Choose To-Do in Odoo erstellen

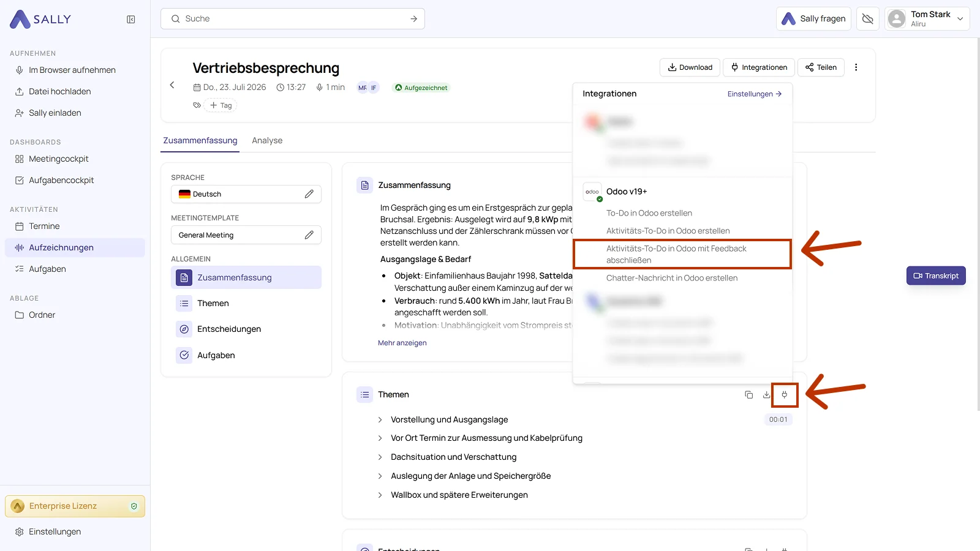click(x=649, y=213)
